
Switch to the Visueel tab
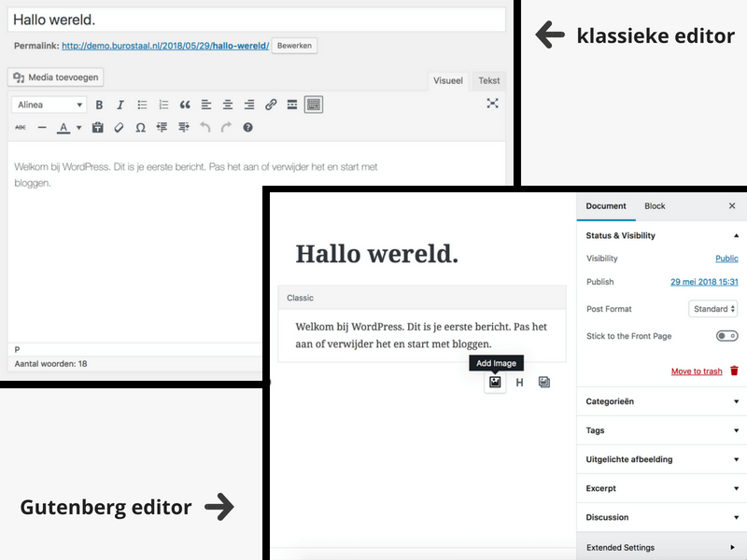pos(448,81)
